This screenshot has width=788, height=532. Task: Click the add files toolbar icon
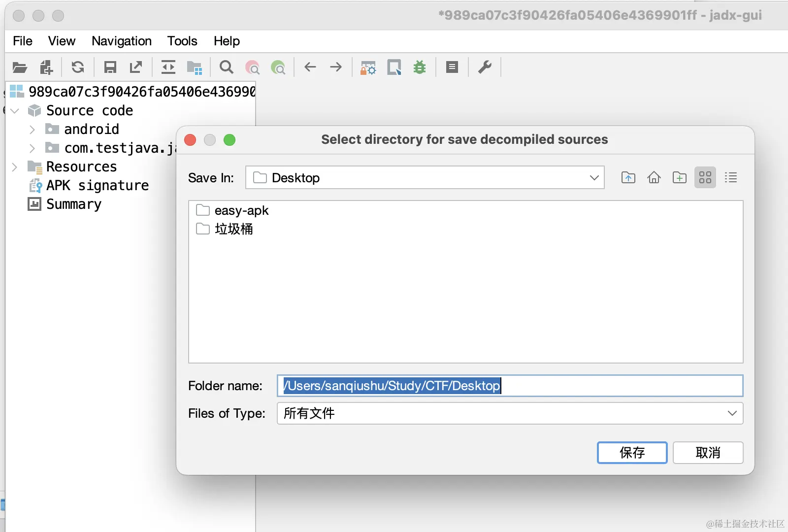46,67
